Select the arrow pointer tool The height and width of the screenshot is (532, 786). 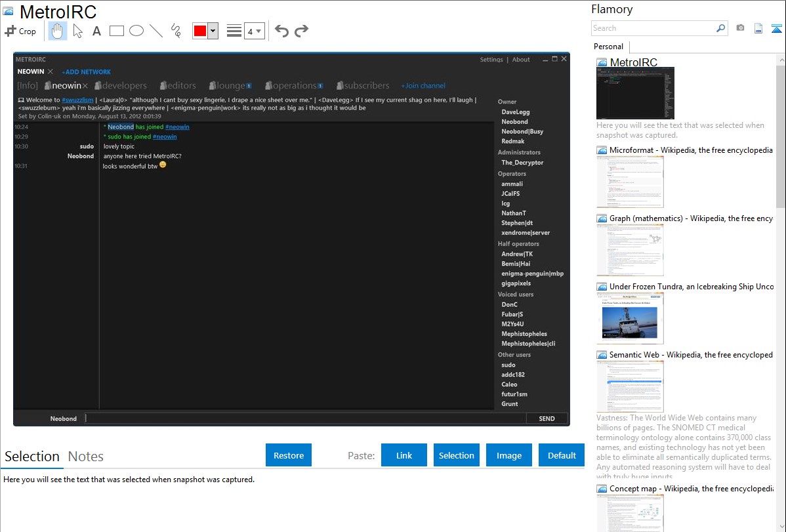coord(77,31)
